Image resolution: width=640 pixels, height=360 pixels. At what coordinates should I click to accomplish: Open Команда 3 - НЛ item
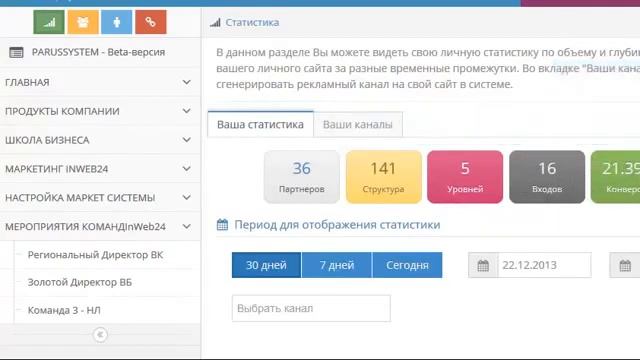64,310
